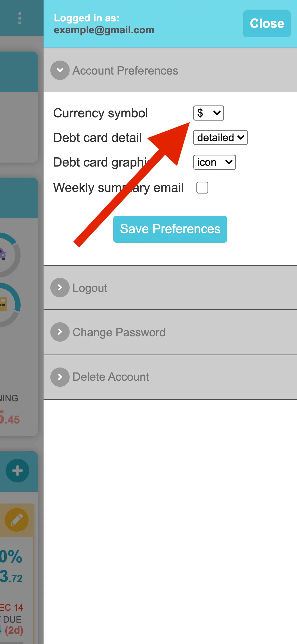Expand the Delete Account section
This screenshot has height=644, width=297.
tap(170, 377)
